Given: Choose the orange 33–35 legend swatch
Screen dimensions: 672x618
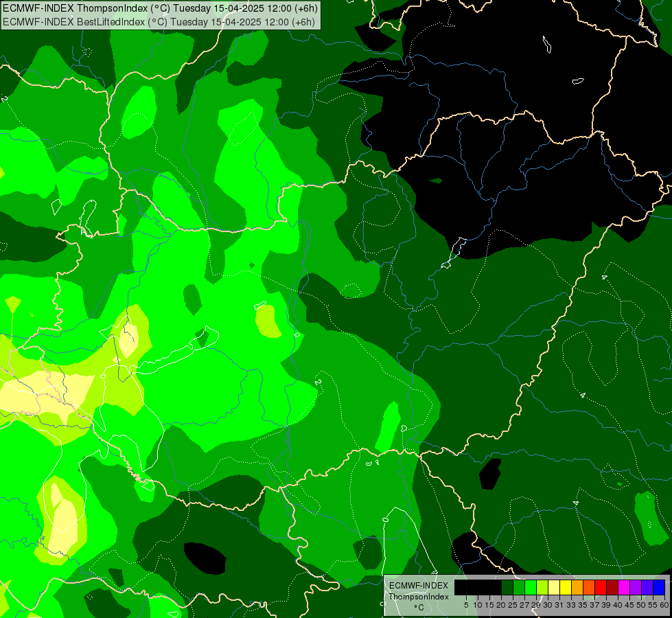Looking at the screenshot, I should pos(577,587).
